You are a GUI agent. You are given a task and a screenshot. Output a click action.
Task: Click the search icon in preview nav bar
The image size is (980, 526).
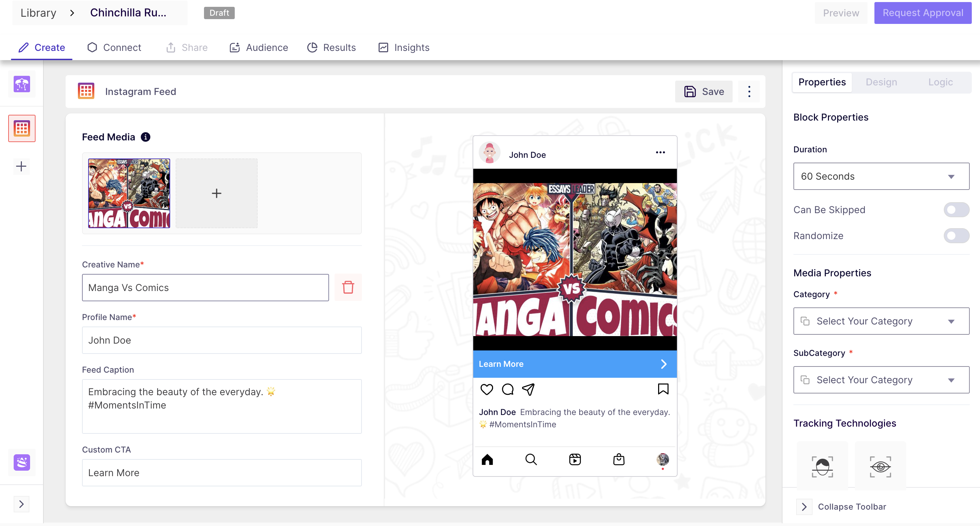(531, 459)
